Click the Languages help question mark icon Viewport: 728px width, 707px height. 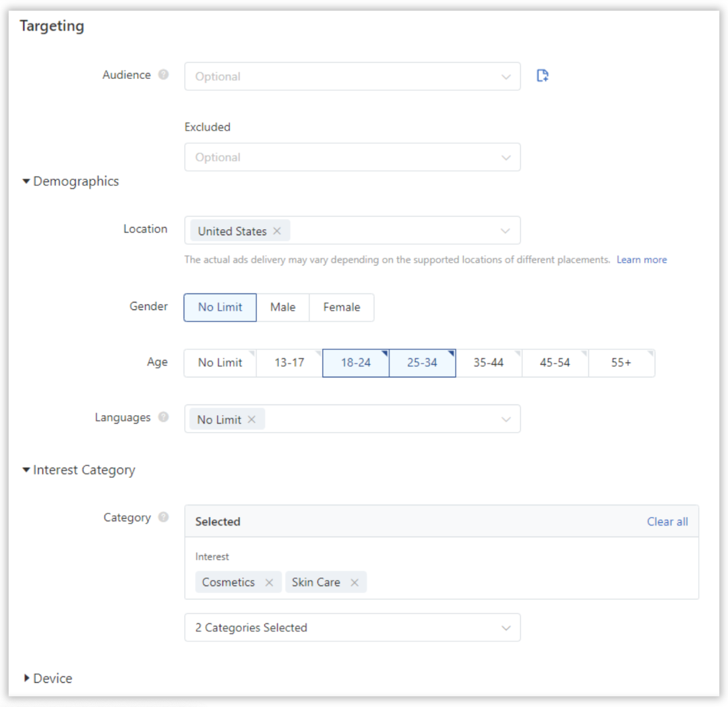pyautogui.click(x=163, y=417)
